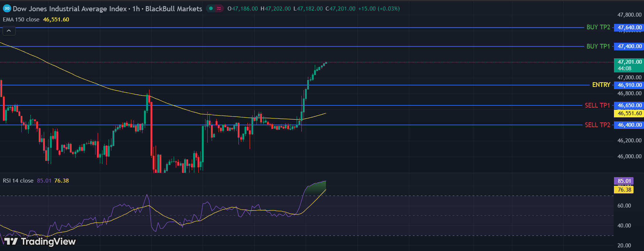Click the 46,910.00 entry price axis tag
This screenshot has height=251, width=644.
(629, 85)
